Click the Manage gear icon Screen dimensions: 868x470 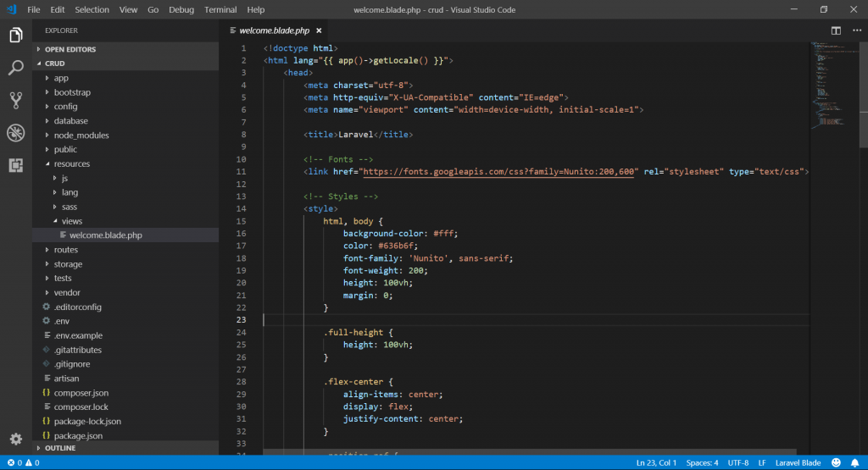[x=15, y=439]
